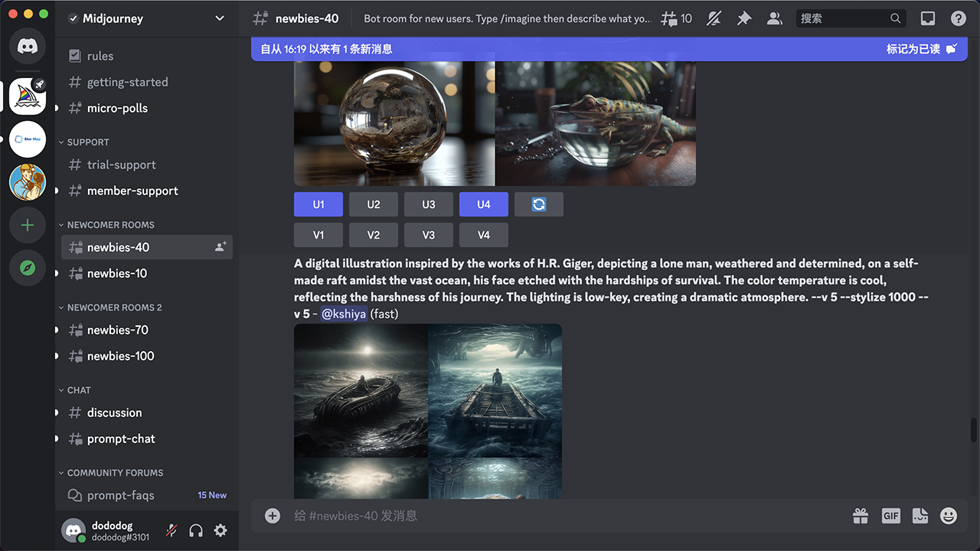This screenshot has height=551, width=980.
Task: Open User Settings gear icon
Action: [x=220, y=530]
